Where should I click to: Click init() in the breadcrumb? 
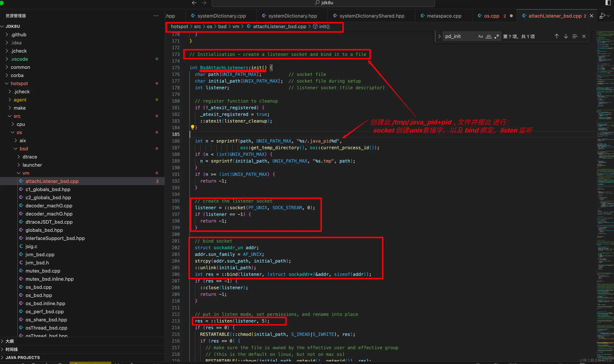point(324,27)
